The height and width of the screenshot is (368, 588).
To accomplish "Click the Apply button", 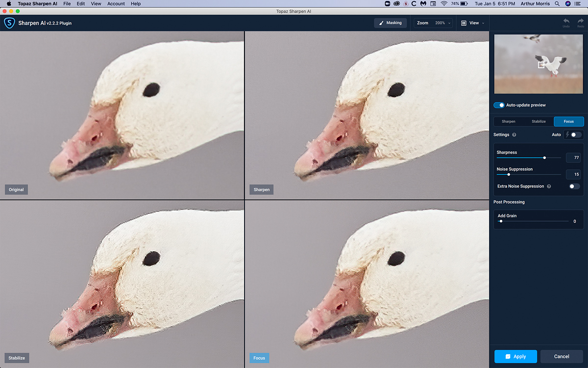I will tap(515, 356).
